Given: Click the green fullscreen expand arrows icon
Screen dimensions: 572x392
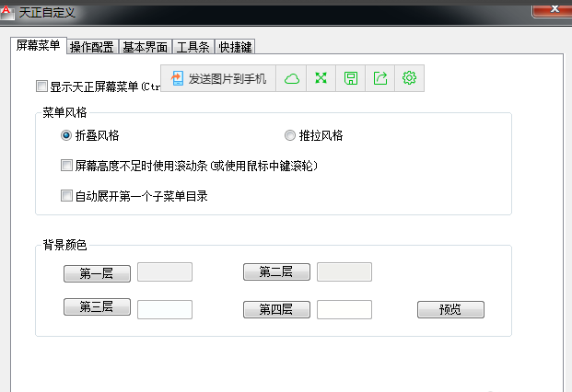Looking at the screenshot, I should (321, 78).
